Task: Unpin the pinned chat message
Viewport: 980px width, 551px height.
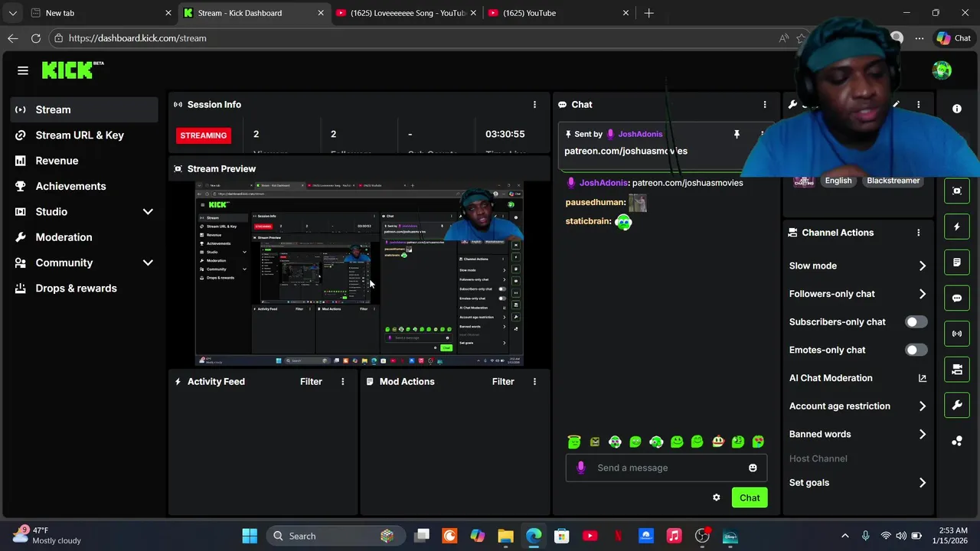Action: (737, 134)
